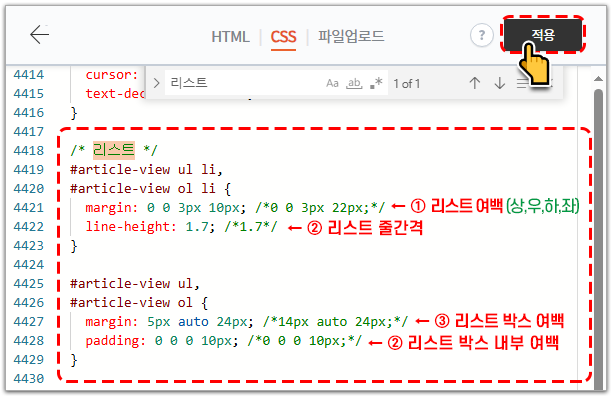Toggle regular expression (.*) search option
612x396 pixels.
(x=376, y=83)
